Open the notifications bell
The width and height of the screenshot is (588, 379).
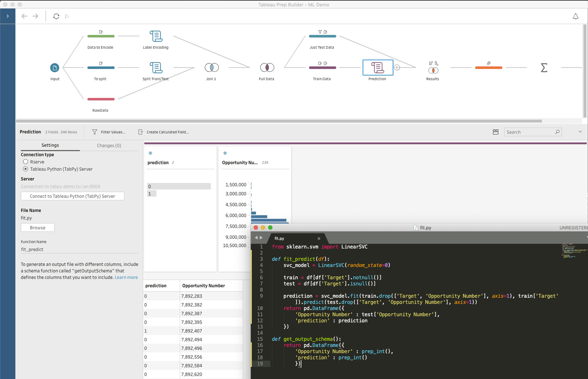tap(575, 16)
